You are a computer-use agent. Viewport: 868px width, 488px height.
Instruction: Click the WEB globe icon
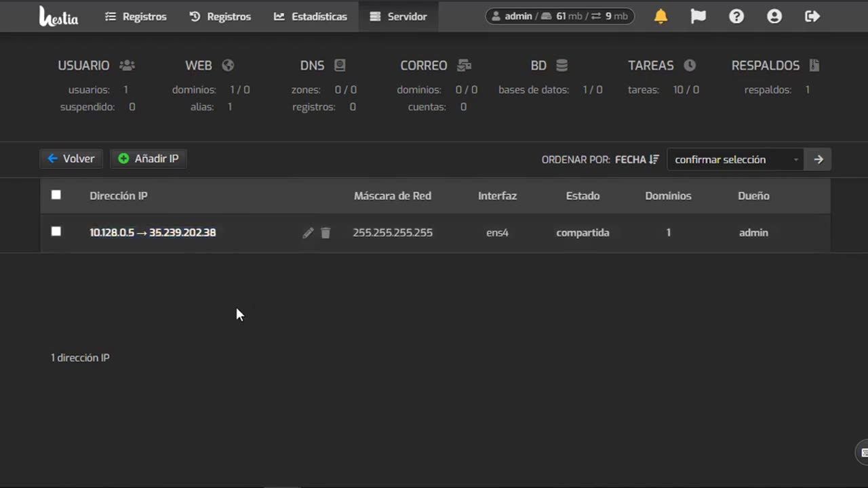tap(228, 65)
